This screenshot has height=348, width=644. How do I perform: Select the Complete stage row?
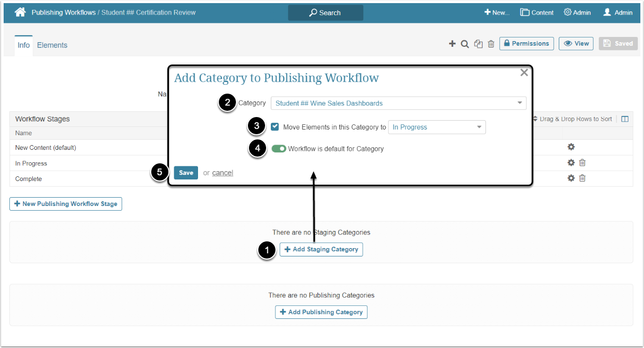tap(321, 179)
